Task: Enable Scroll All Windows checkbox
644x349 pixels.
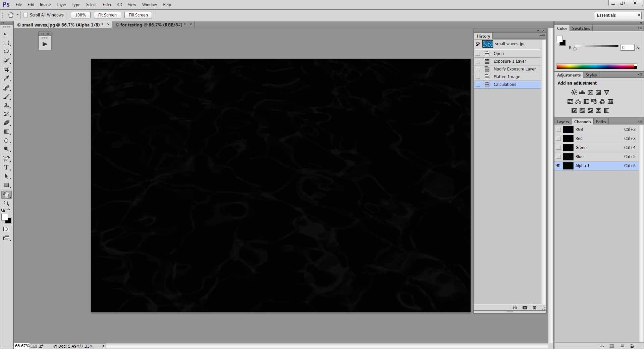Action: pos(25,15)
